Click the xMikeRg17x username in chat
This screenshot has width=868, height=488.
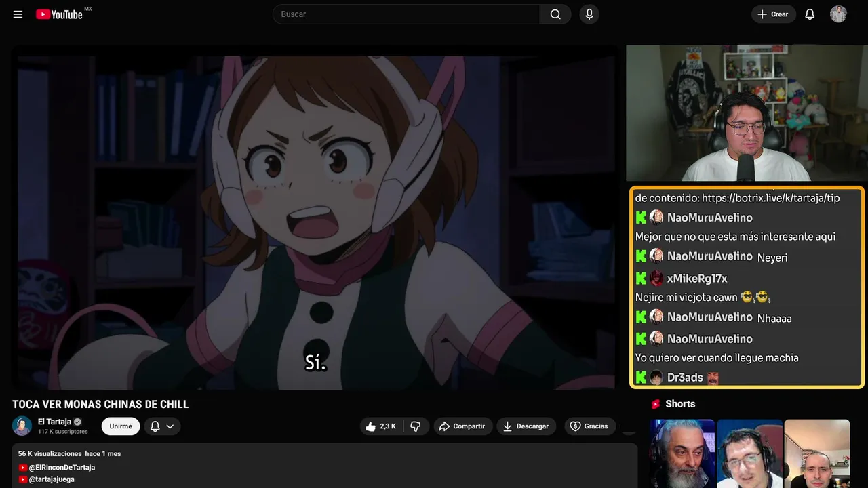pyautogui.click(x=697, y=279)
